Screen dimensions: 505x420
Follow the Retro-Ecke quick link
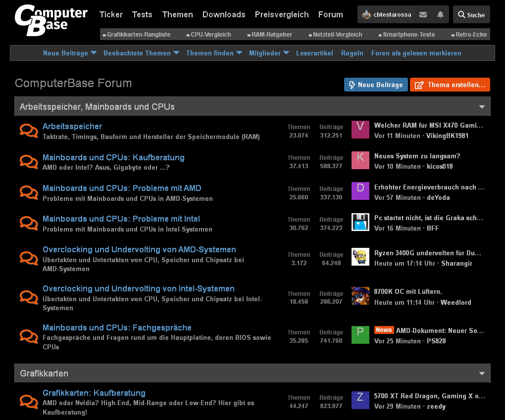click(x=469, y=35)
